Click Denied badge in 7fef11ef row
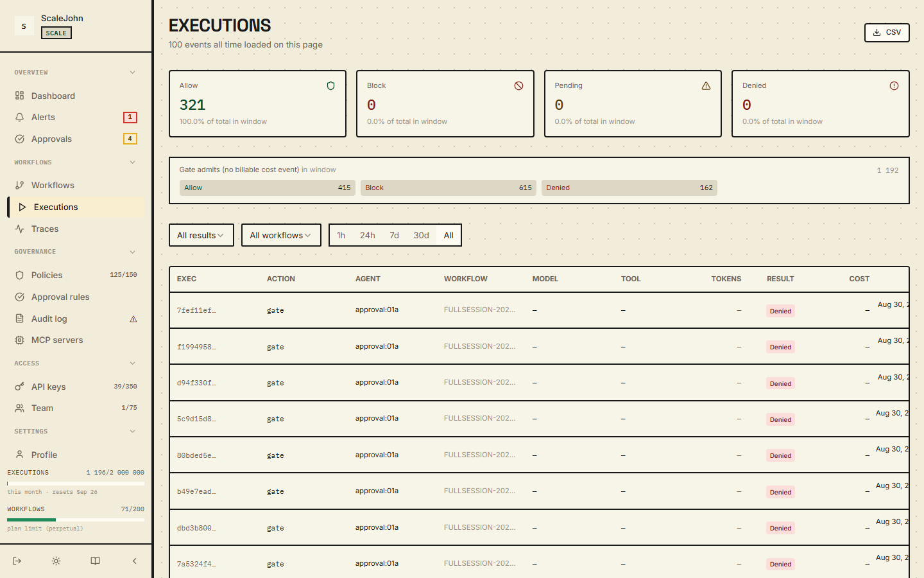Image resolution: width=924 pixels, height=578 pixels. (x=780, y=311)
